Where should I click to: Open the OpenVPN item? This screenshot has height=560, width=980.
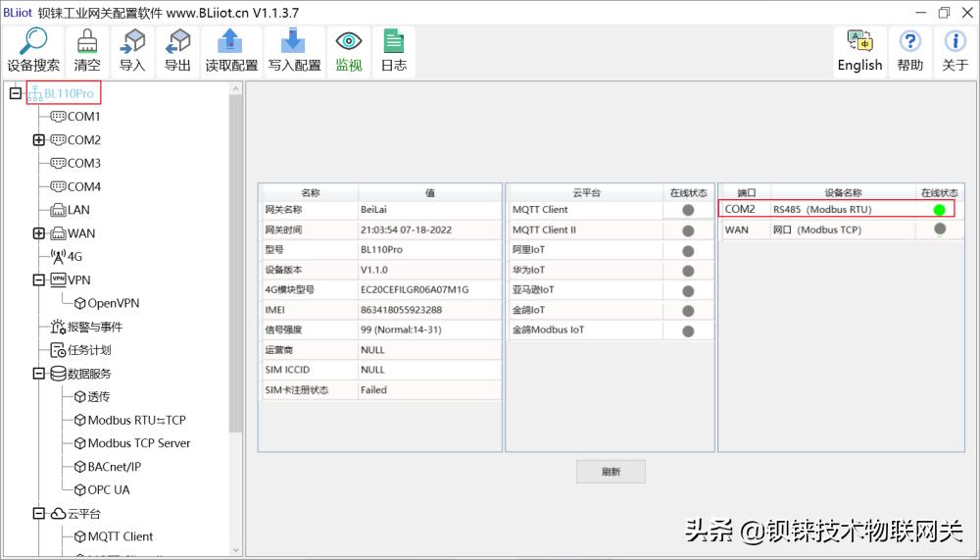[107, 303]
